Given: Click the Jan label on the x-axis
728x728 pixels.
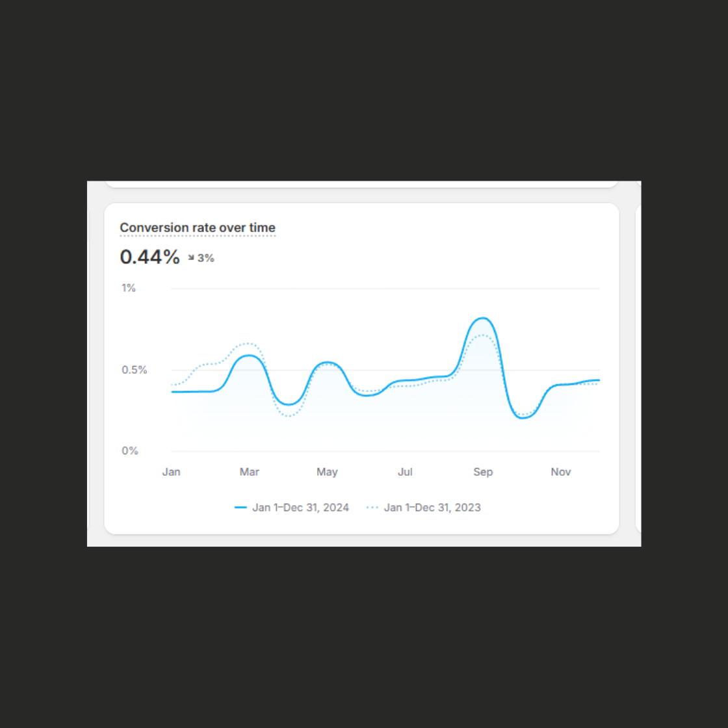Looking at the screenshot, I should [x=172, y=472].
